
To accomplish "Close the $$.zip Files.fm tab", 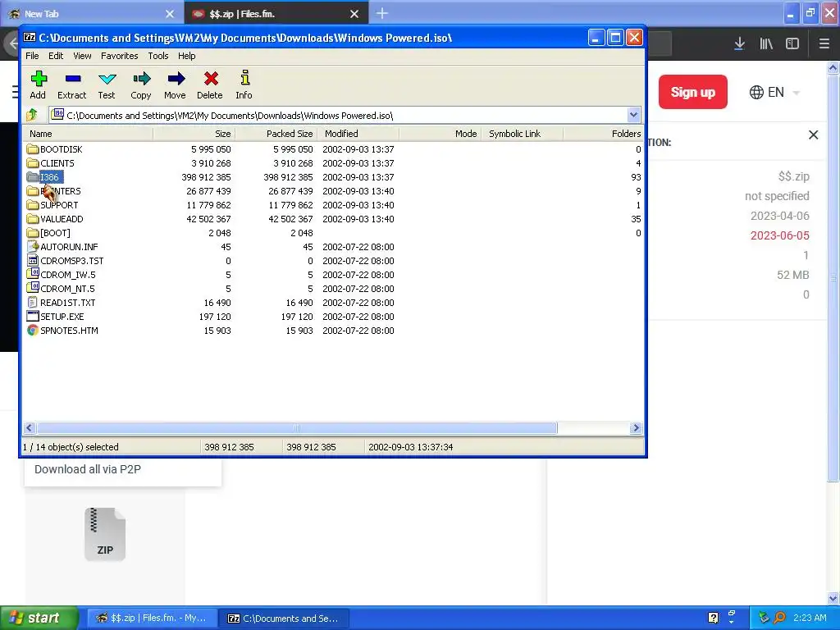I will point(354,14).
